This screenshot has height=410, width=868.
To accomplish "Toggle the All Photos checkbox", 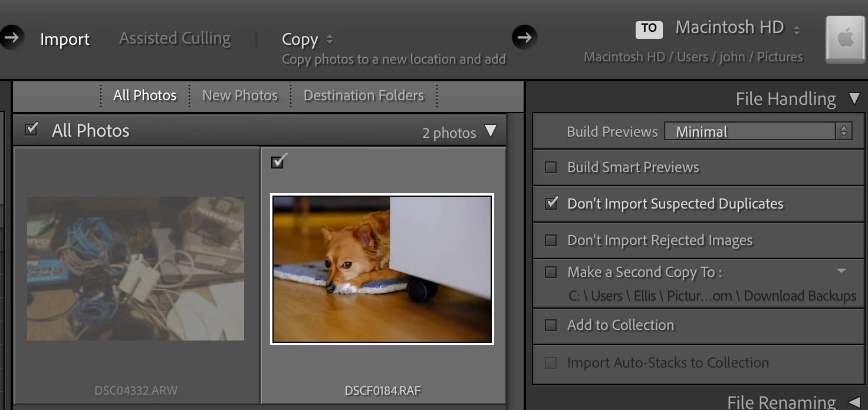I will [32, 129].
